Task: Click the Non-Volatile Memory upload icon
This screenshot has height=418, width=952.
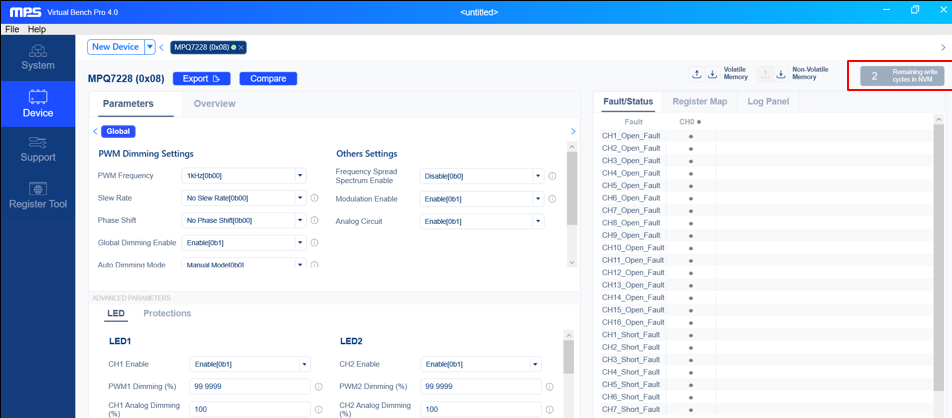Action: coord(765,74)
